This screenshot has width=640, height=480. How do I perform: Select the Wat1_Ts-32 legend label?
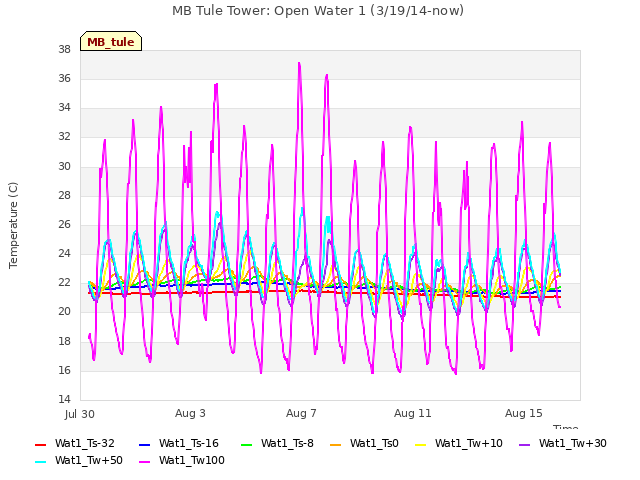[85, 443]
